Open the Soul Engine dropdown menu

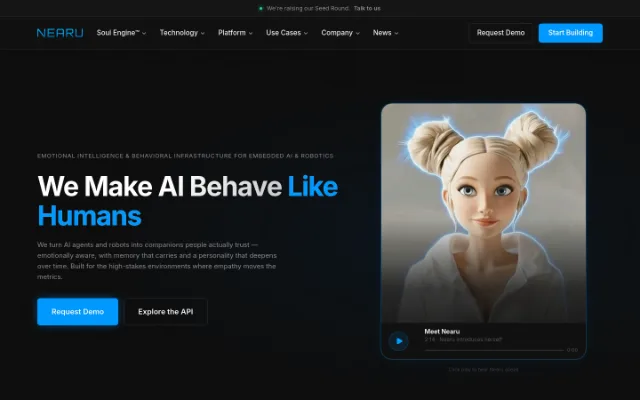[x=121, y=33]
